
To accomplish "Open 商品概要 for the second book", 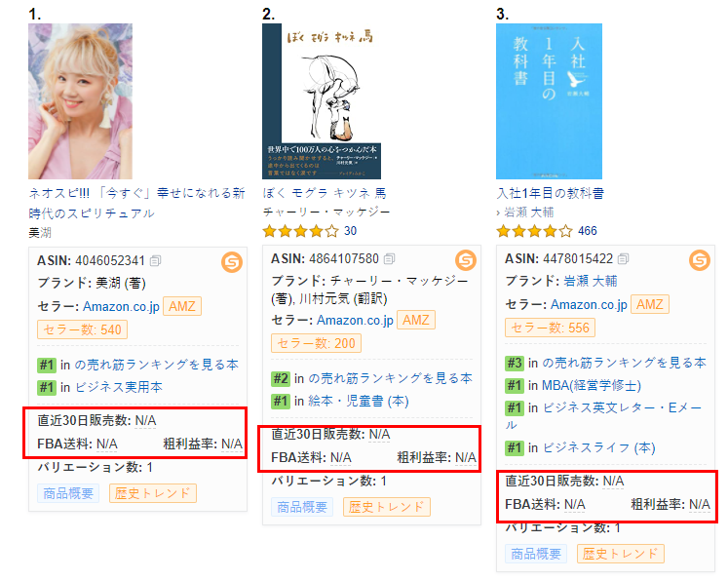I will point(302,507).
